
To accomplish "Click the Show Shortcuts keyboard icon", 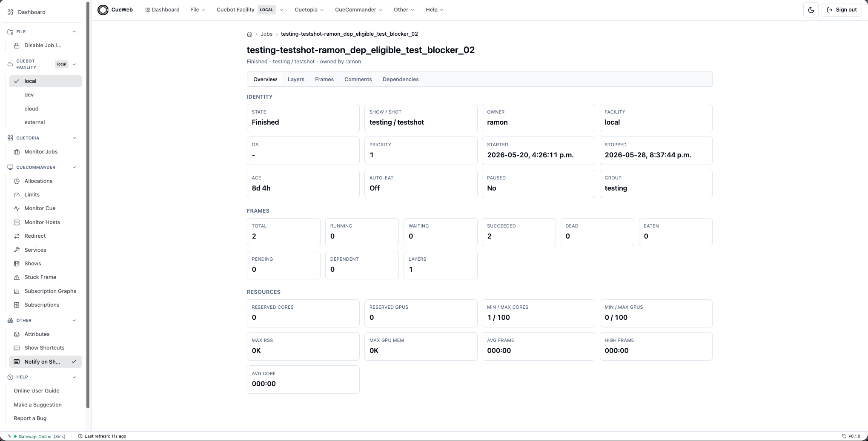I will click(17, 348).
